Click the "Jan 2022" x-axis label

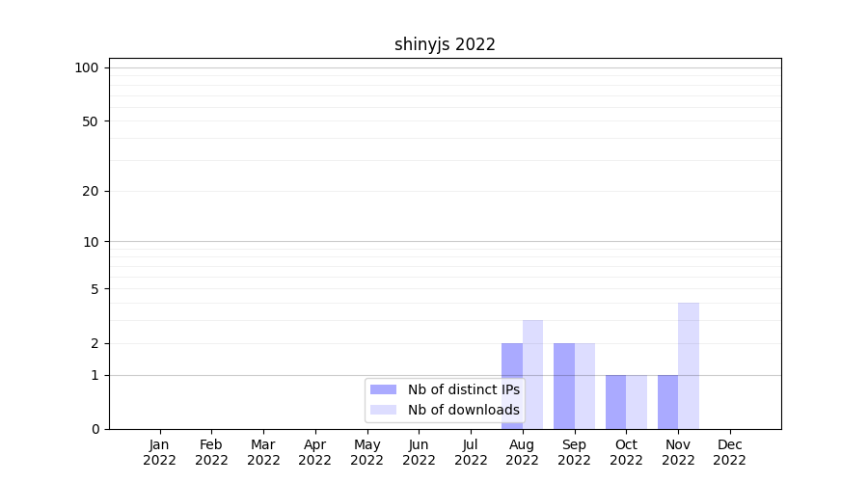(x=159, y=452)
